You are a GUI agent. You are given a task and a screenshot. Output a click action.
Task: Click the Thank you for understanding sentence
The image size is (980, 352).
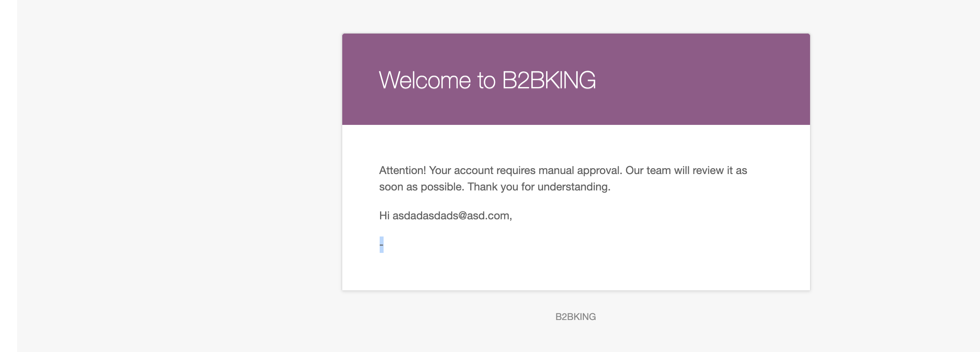pos(539,187)
